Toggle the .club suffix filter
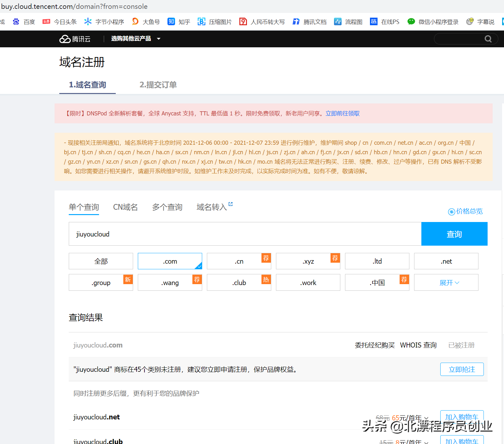This screenshot has height=444, width=504. pyautogui.click(x=239, y=283)
